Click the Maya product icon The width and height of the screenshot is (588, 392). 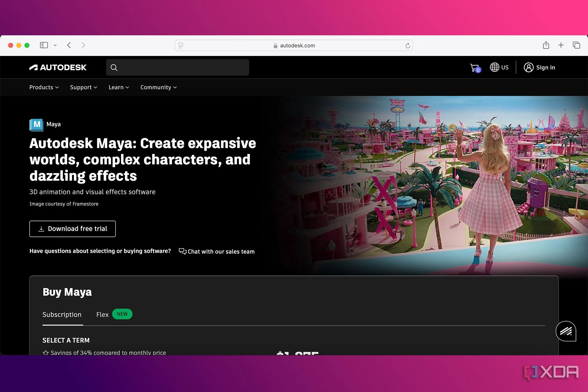(36, 125)
